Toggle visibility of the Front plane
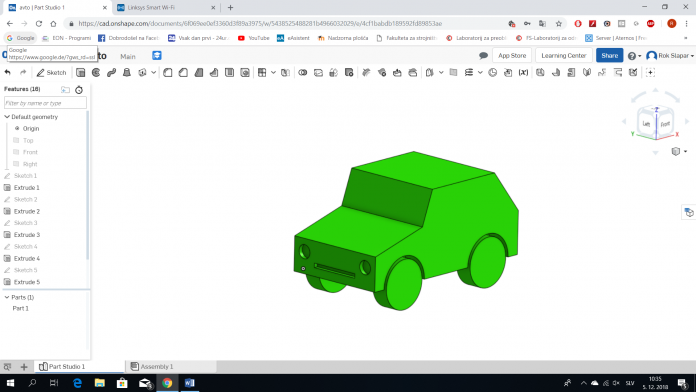This screenshot has width=696, height=392. pyautogui.click(x=16, y=152)
